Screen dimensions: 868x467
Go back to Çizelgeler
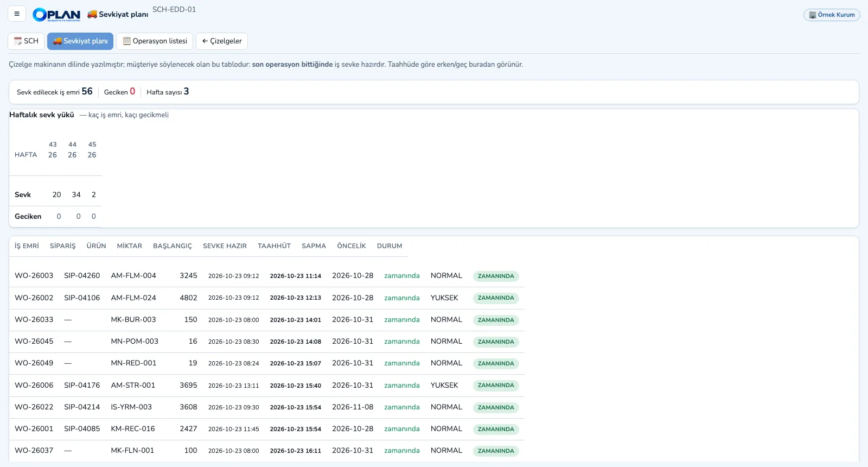pyautogui.click(x=222, y=41)
